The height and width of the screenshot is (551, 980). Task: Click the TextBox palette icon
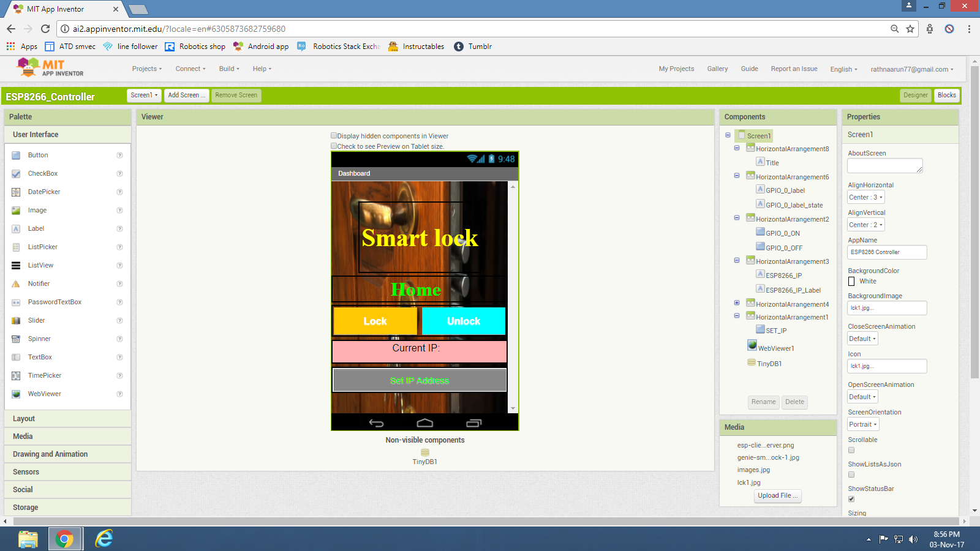[x=16, y=358]
